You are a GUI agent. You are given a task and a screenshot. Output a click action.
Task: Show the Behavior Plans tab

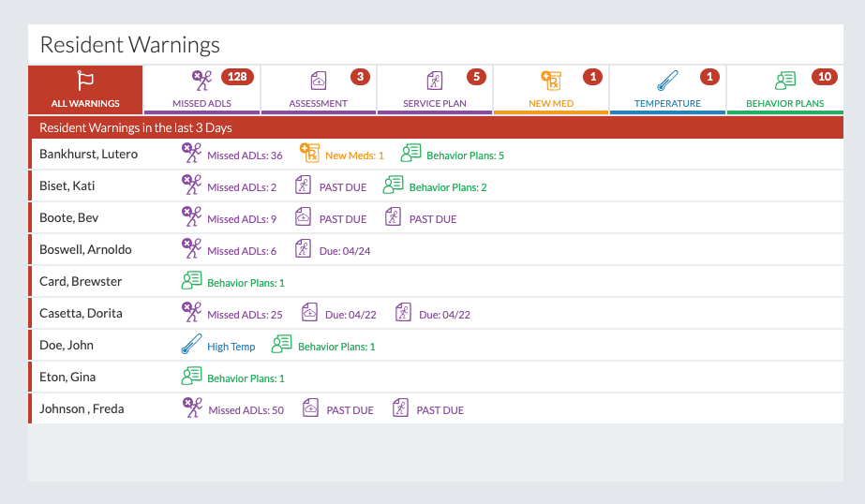pos(784,90)
